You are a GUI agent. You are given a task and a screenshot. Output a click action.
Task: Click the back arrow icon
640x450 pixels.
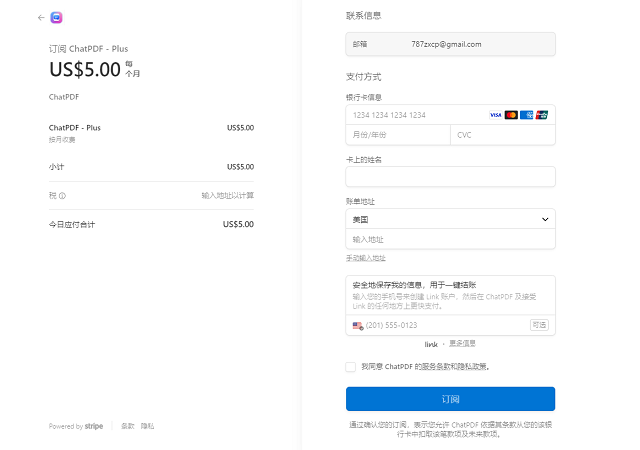coord(41,18)
